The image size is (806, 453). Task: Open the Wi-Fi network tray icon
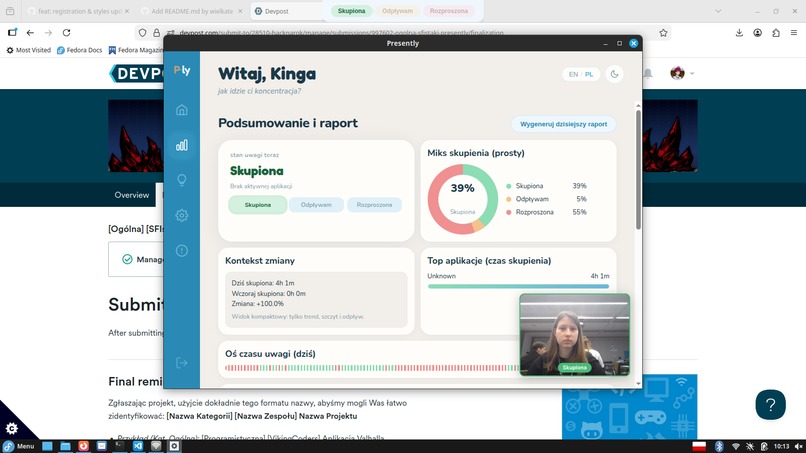tap(736, 446)
